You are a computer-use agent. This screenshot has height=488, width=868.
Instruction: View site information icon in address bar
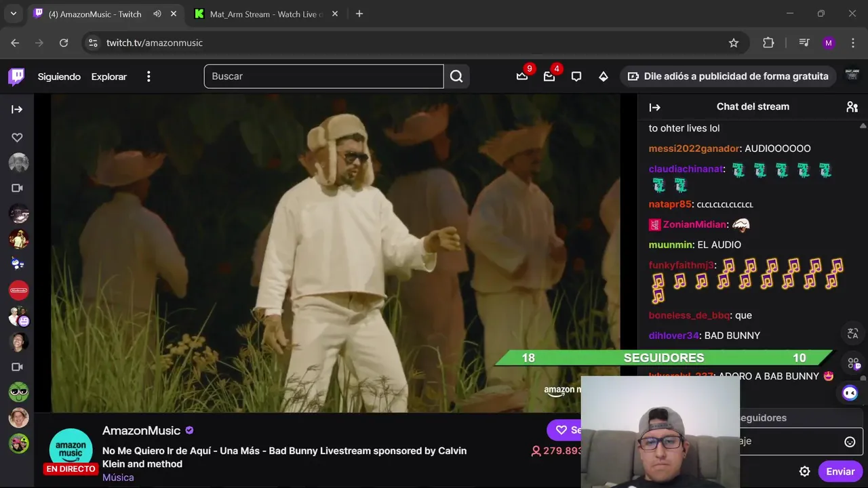coord(94,43)
